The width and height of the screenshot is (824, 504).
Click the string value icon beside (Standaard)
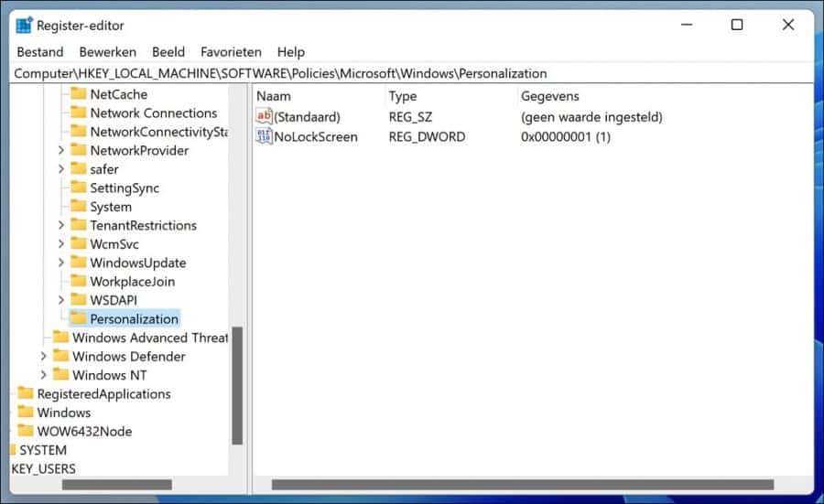click(x=264, y=116)
